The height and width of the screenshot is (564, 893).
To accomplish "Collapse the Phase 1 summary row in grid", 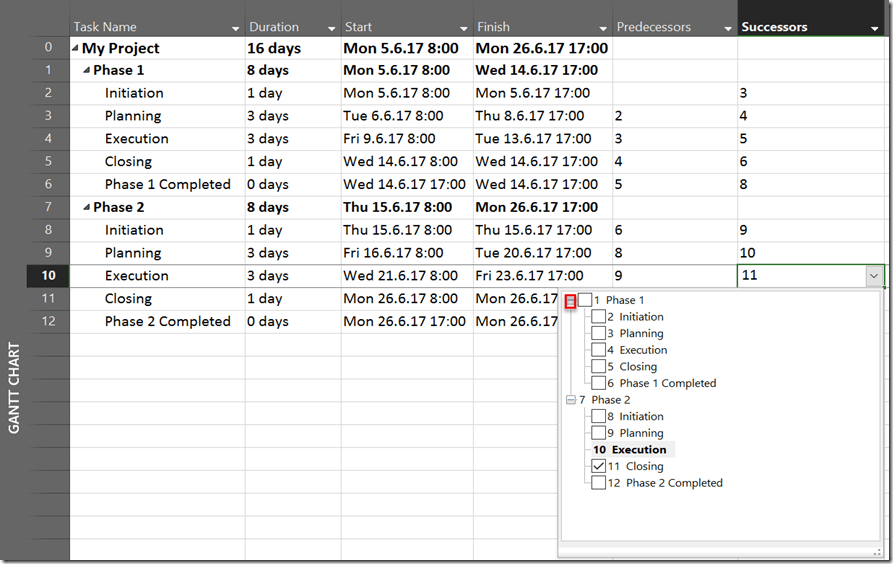I will 87,71.
